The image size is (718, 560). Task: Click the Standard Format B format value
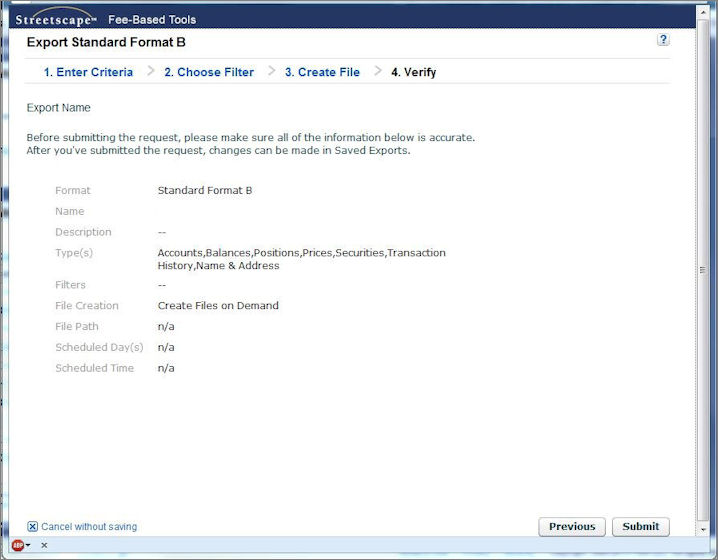click(205, 190)
